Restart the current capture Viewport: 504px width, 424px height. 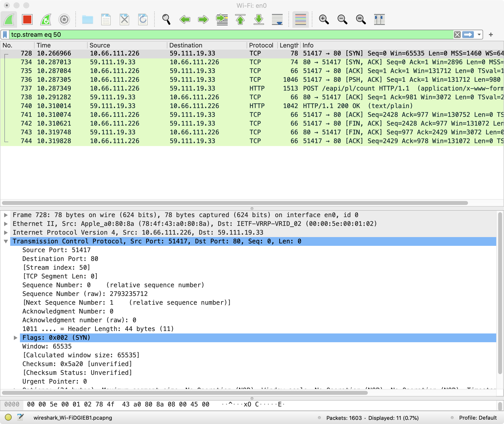coord(46,19)
